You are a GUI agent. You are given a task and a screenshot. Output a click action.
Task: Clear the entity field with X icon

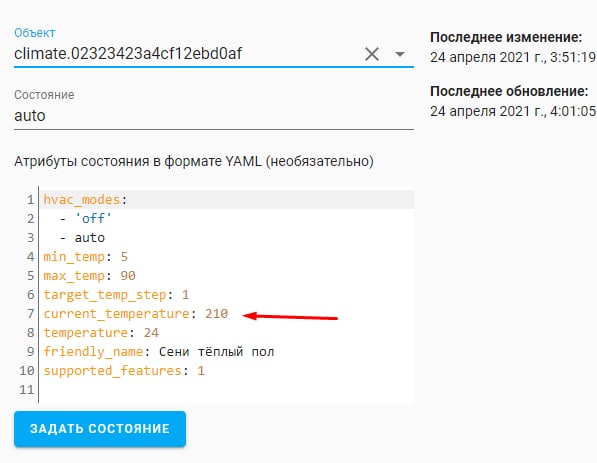372,54
